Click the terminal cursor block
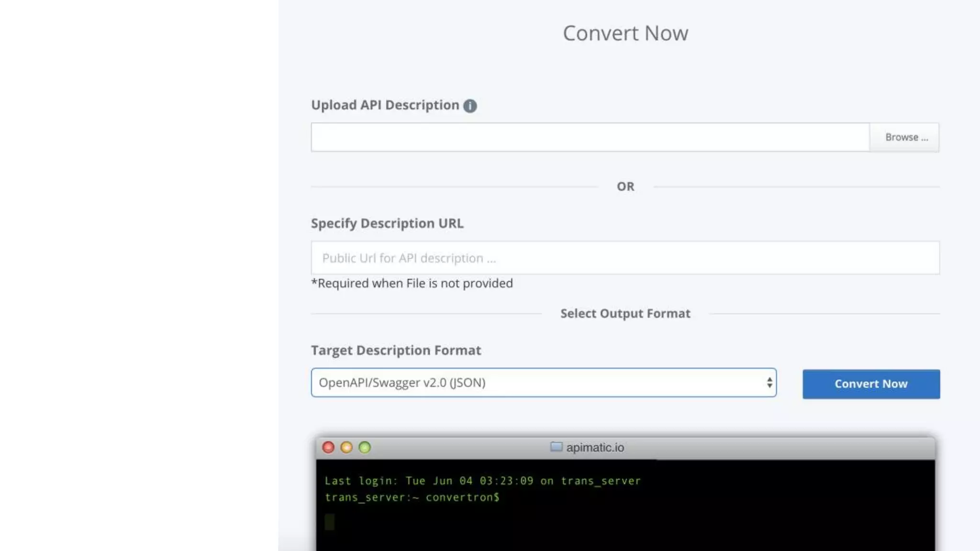This screenshot has width=980, height=551. pos(330,521)
